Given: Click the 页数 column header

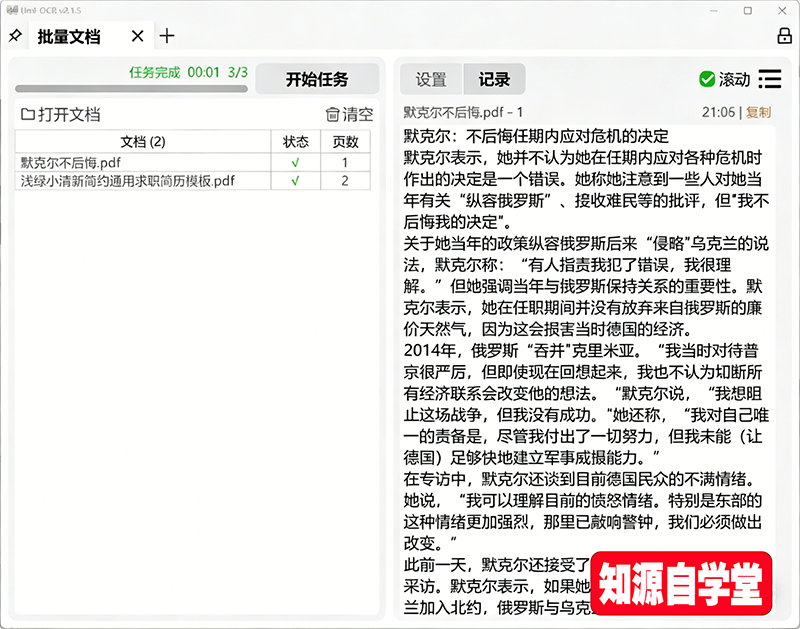Looking at the screenshot, I should point(345,142).
